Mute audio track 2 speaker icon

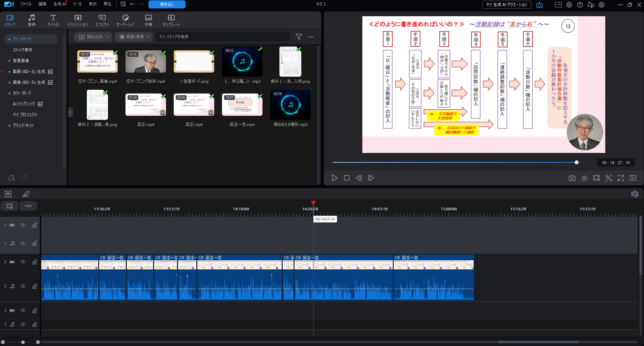23,286
